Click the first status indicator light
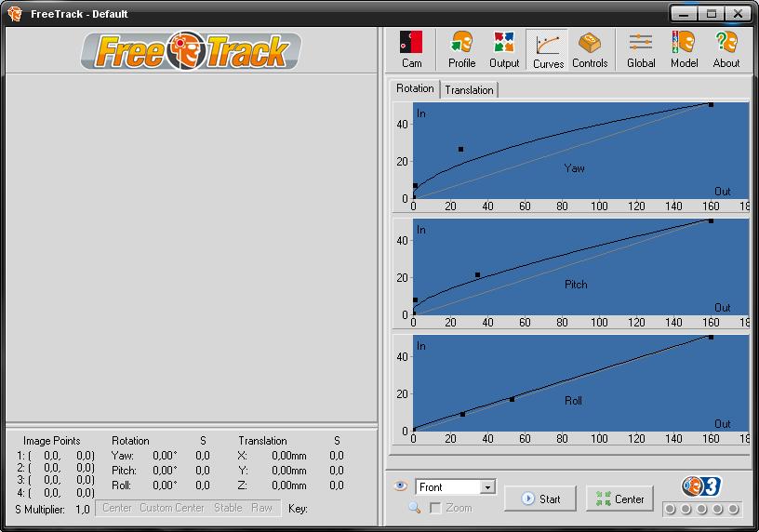 [671, 510]
